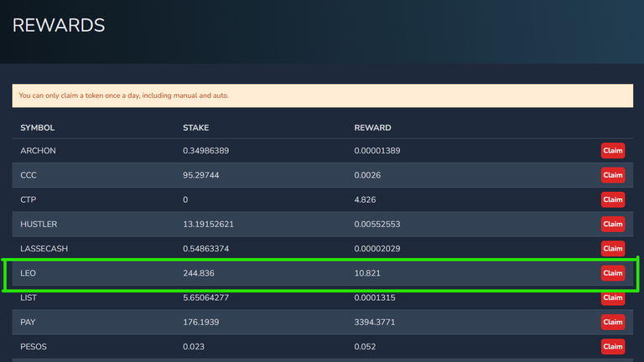This screenshot has width=644, height=362.
Task: Click LASSECASH stake value 0.54863374
Action: tap(205, 249)
